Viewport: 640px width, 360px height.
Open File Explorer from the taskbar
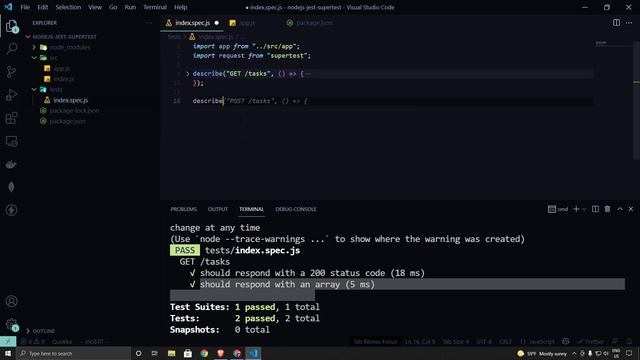point(171,353)
